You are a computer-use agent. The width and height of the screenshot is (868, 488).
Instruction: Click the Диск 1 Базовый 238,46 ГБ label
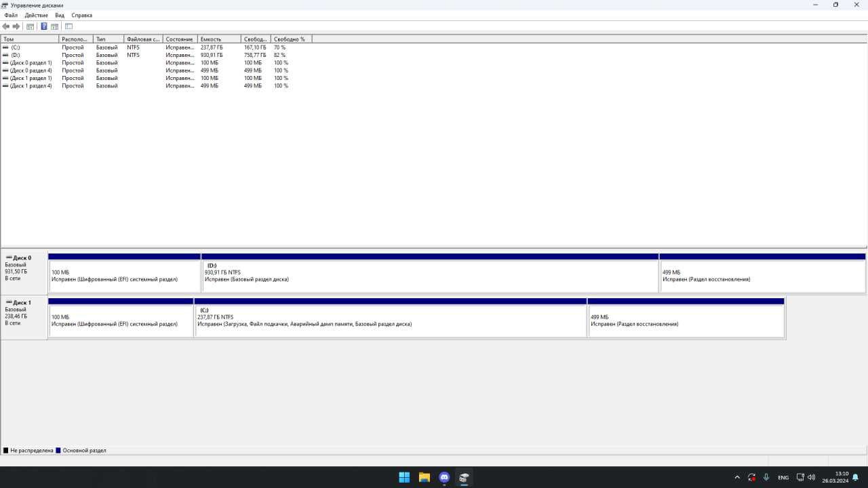pos(24,318)
